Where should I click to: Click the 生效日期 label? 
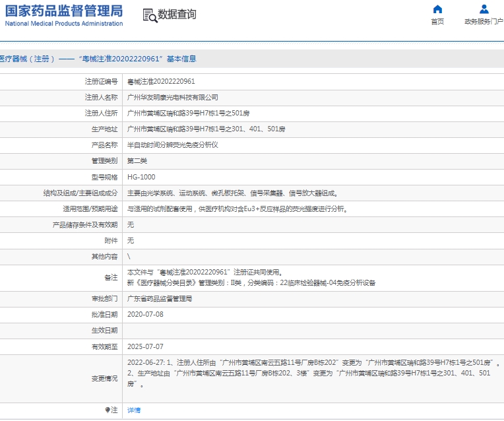[x=104, y=331]
